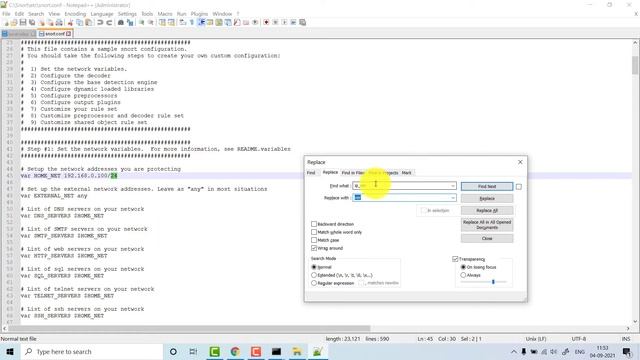
Task: Click the Paste toolbar icon
Action: pos(89,22)
